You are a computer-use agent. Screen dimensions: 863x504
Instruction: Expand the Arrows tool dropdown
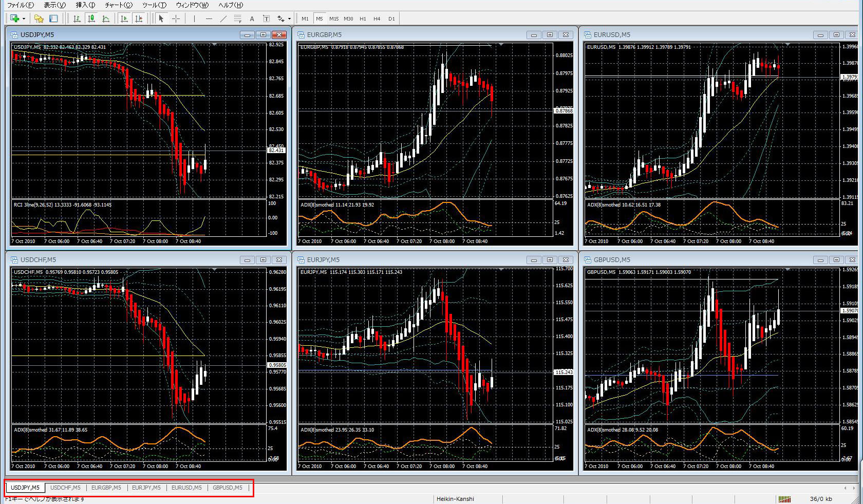tap(289, 19)
